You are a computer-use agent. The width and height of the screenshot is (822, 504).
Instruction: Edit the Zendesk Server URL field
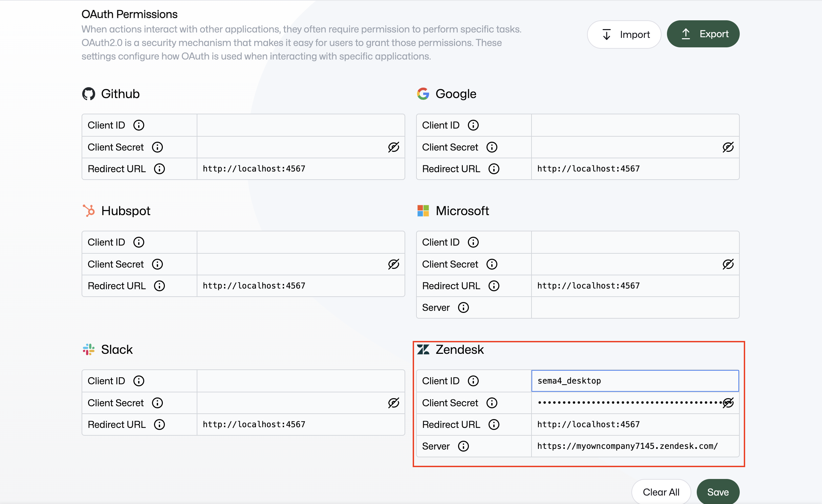coord(635,446)
